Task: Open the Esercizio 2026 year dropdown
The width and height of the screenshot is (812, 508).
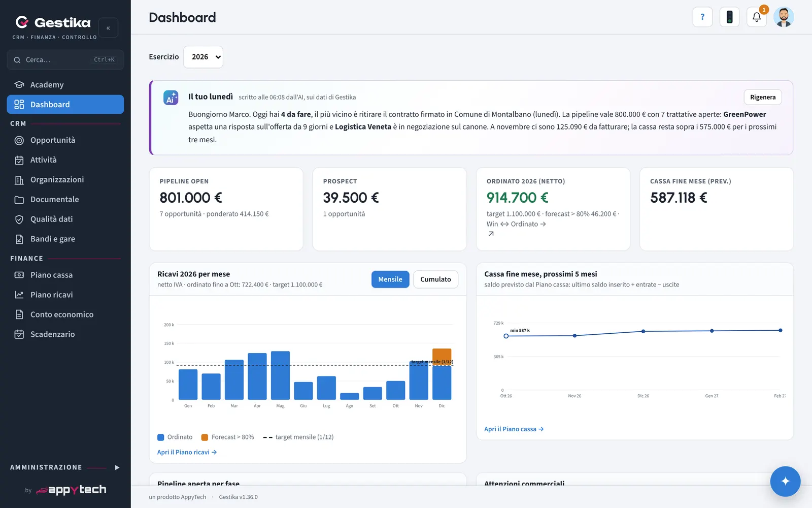Action: click(x=203, y=57)
